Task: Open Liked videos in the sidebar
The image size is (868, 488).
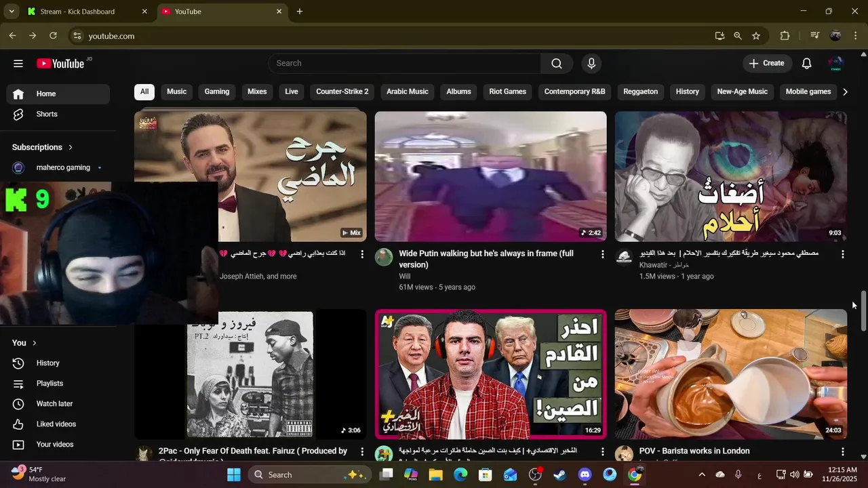Action: 58,424
